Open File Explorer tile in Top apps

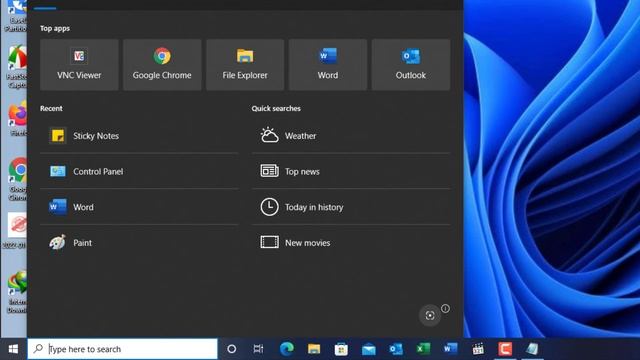(x=245, y=64)
